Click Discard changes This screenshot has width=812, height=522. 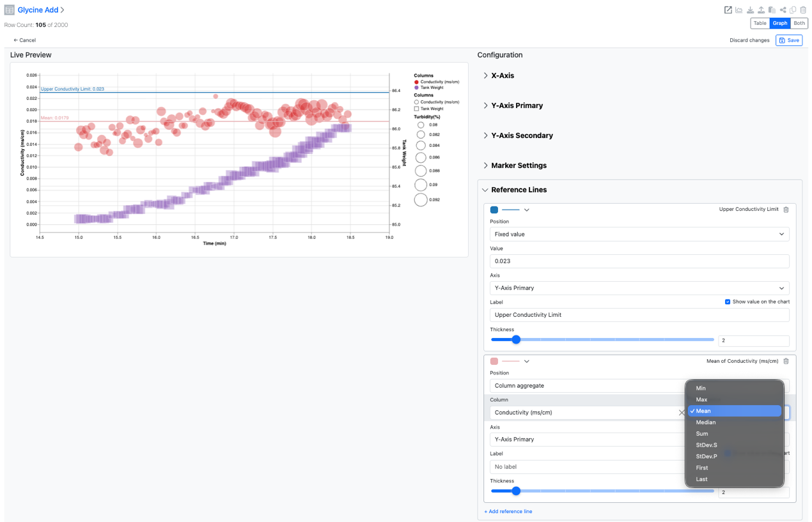749,40
